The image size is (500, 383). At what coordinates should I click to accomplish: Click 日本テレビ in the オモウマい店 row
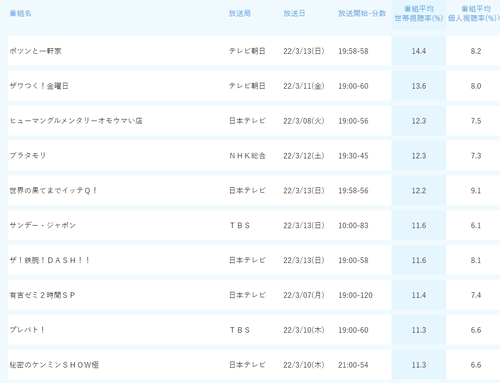pos(247,121)
